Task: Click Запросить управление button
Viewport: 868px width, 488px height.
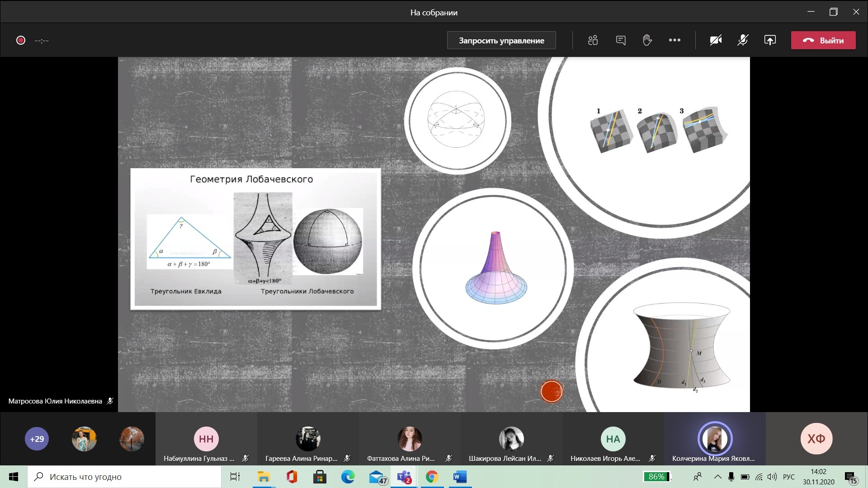Action: 501,40
